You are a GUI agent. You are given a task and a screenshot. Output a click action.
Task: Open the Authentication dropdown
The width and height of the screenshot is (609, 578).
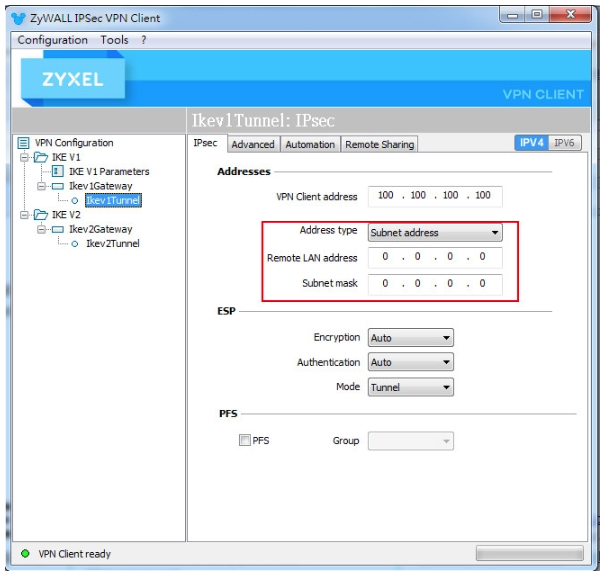pos(411,362)
